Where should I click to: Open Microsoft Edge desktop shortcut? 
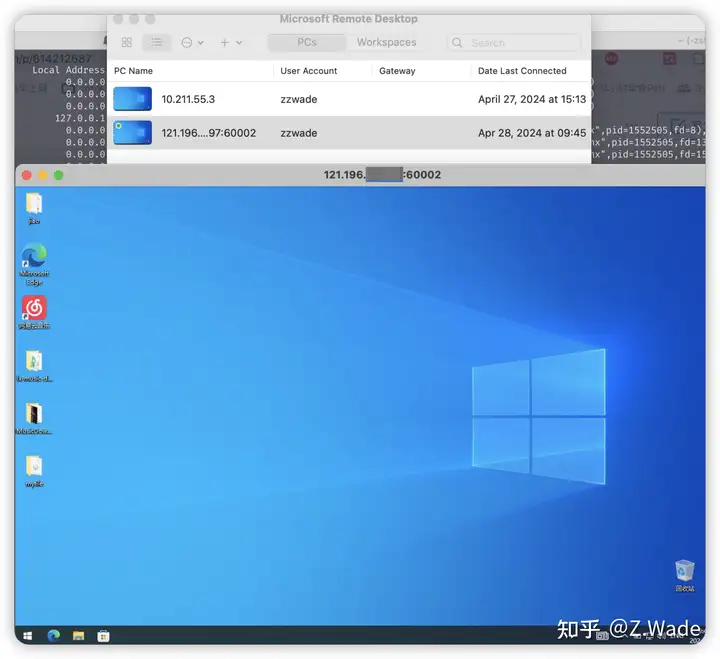pyautogui.click(x=34, y=264)
